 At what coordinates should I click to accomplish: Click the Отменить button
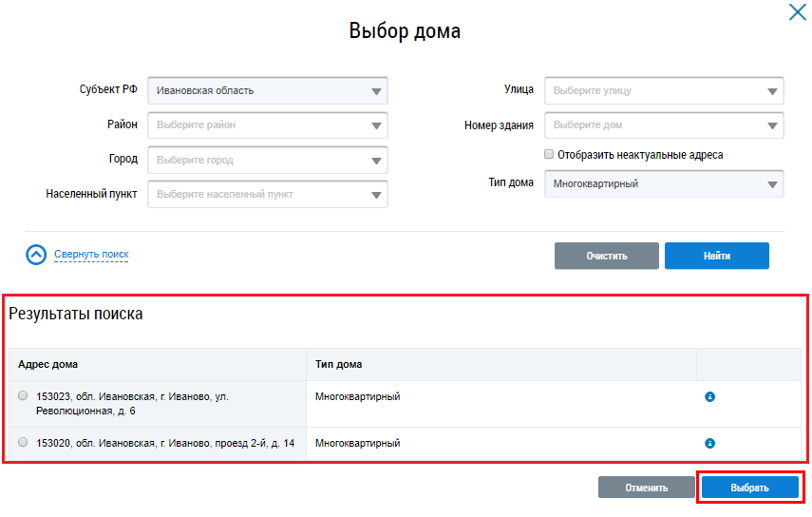(x=646, y=488)
